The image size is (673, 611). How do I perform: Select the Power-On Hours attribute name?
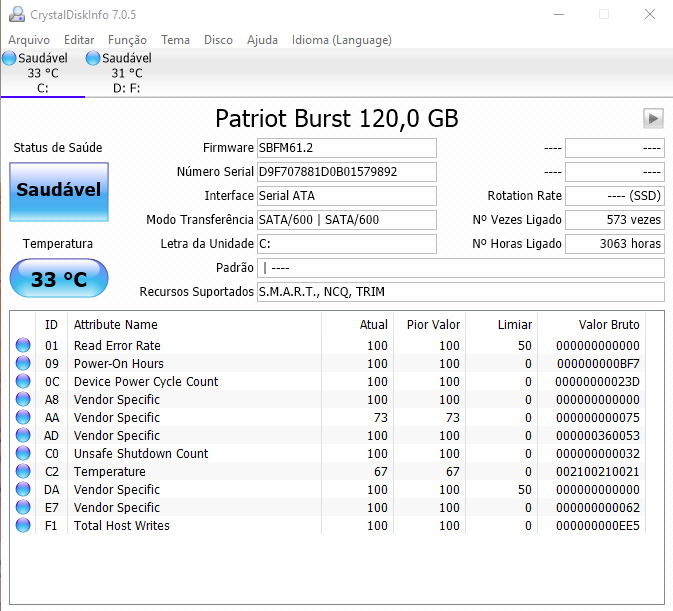118,363
